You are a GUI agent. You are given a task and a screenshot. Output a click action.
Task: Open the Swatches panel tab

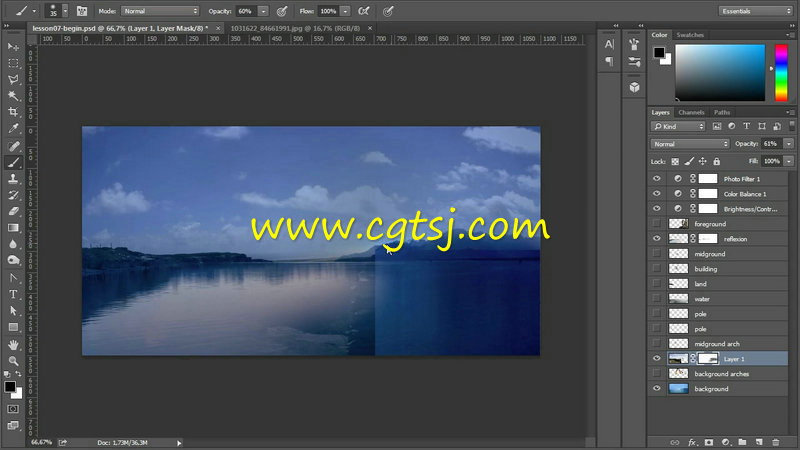690,35
